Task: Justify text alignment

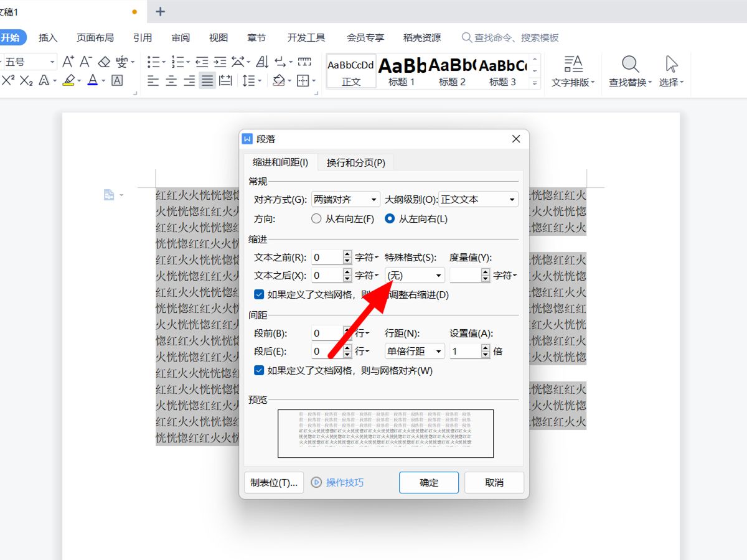Action: coord(207,80)
